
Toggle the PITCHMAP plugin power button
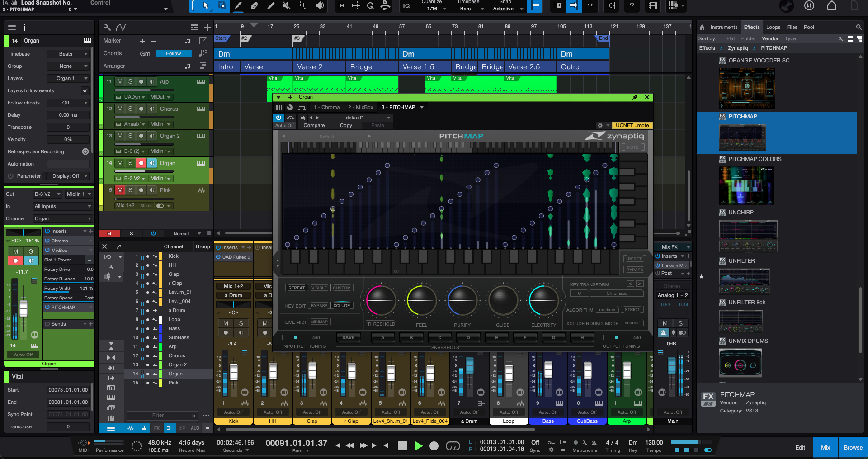coord(278,118)
